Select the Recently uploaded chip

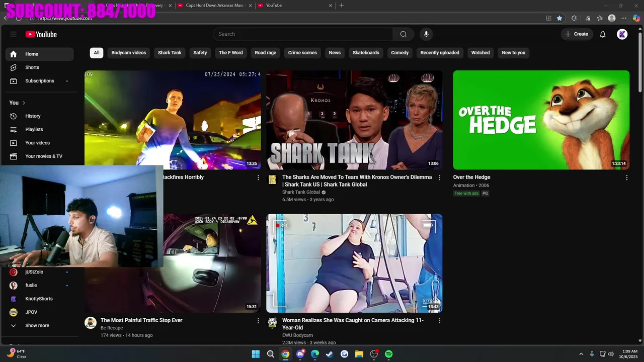click(440, 53)
